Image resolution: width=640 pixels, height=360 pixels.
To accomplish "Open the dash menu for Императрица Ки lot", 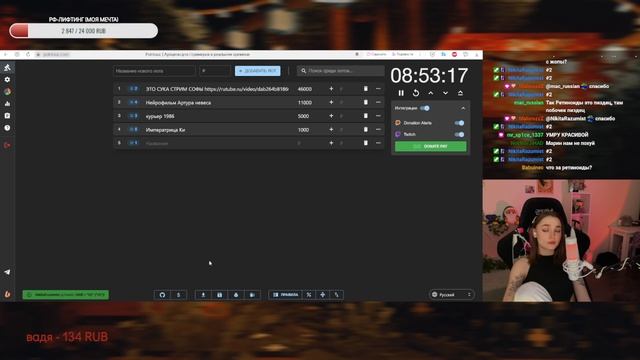I will [378, 129].
